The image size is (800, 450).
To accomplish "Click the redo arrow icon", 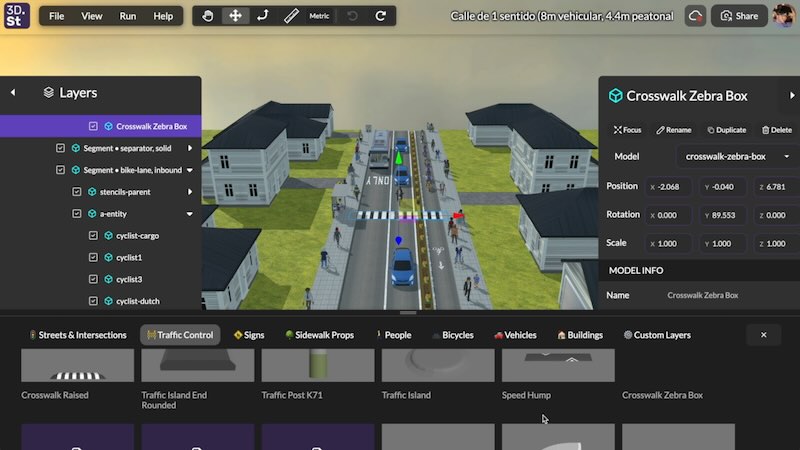I will (x=381, y=16).
